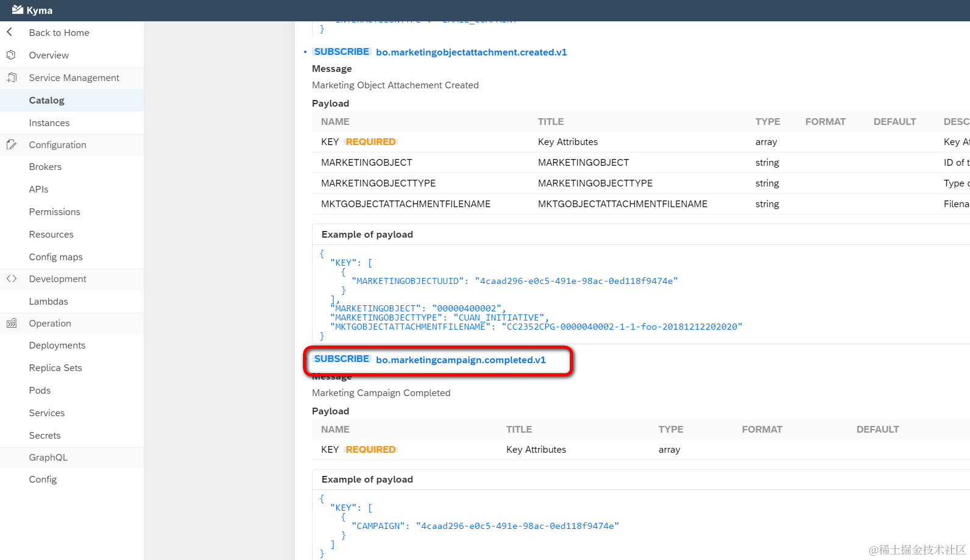Open bo.marketingobjectattachment.created.v1 topic link
970x560 pixels.
pos(472,52)
